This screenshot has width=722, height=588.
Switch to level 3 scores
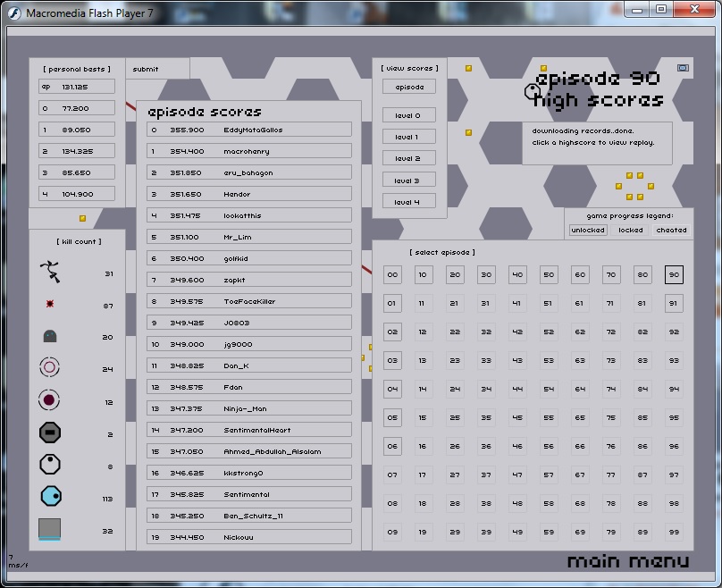[409, 181]
